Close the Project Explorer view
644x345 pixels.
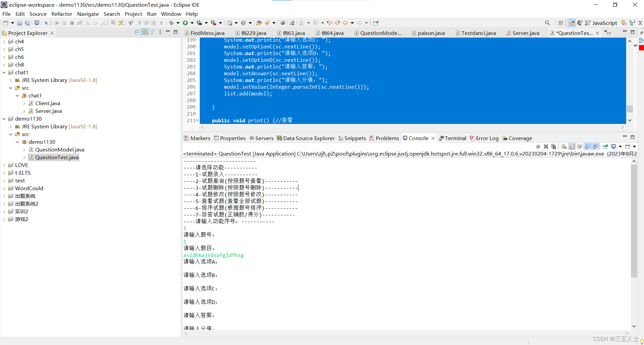(52, 33)
